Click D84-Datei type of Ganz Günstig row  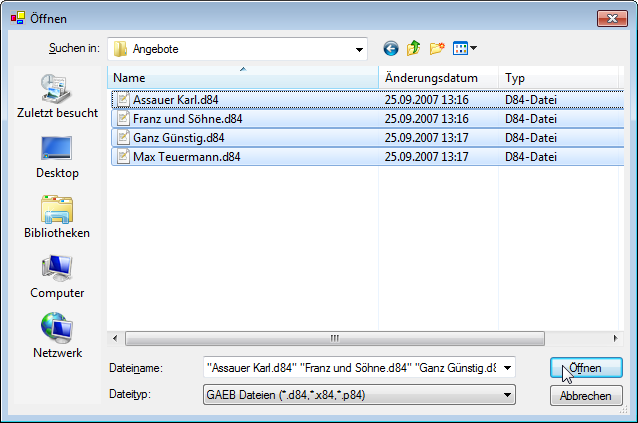531,137
